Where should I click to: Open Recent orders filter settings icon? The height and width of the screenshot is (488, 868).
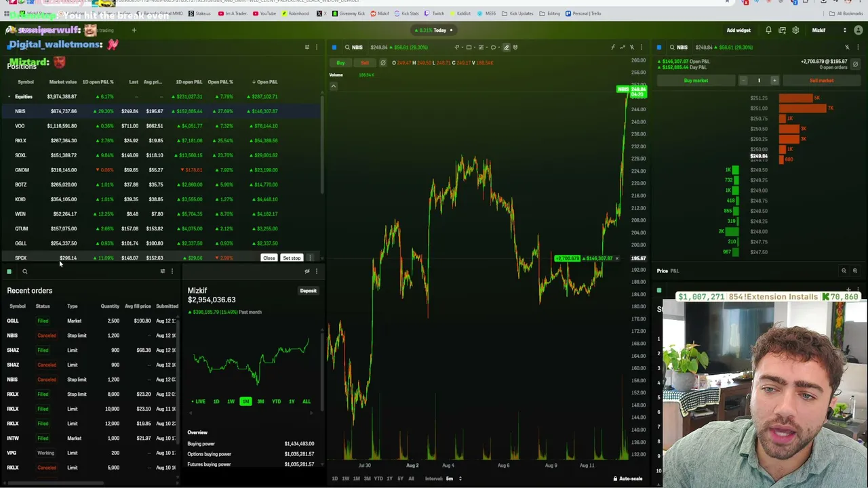[x=162, y=272]
